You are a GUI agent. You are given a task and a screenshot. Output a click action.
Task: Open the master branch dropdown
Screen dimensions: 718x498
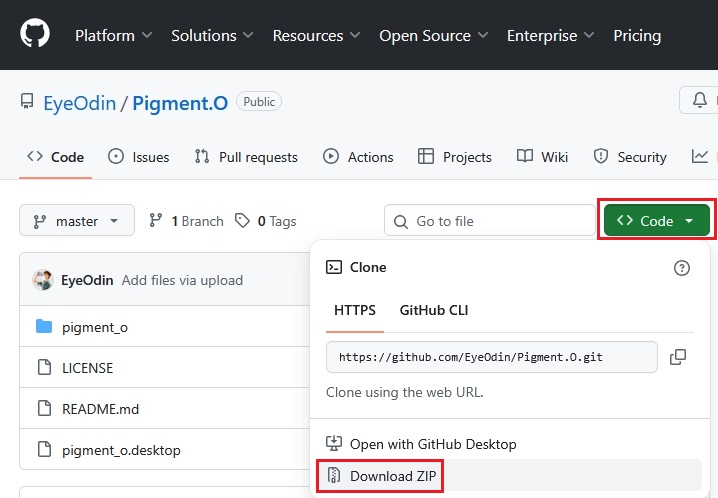(77, 221)
